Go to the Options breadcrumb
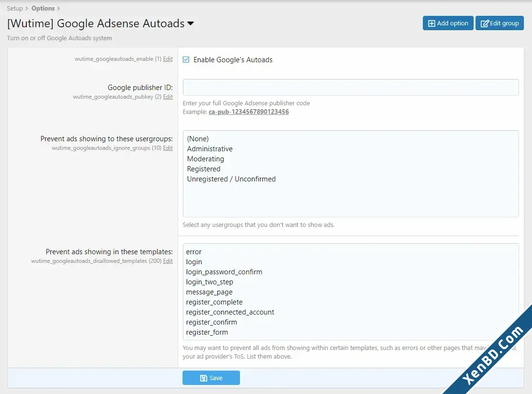532x394 pixels. [x=43, y=8]
